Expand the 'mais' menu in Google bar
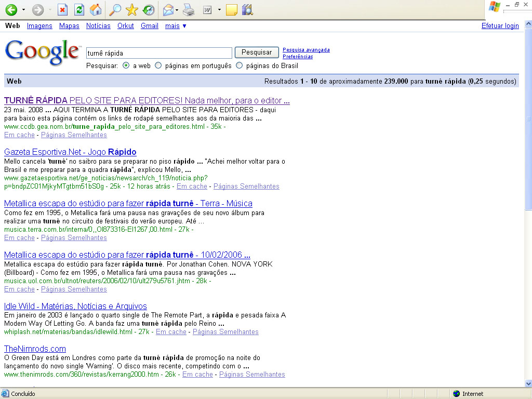Image resolution: width=532 pixels, height=399 pixels. [x=176, y=25]
